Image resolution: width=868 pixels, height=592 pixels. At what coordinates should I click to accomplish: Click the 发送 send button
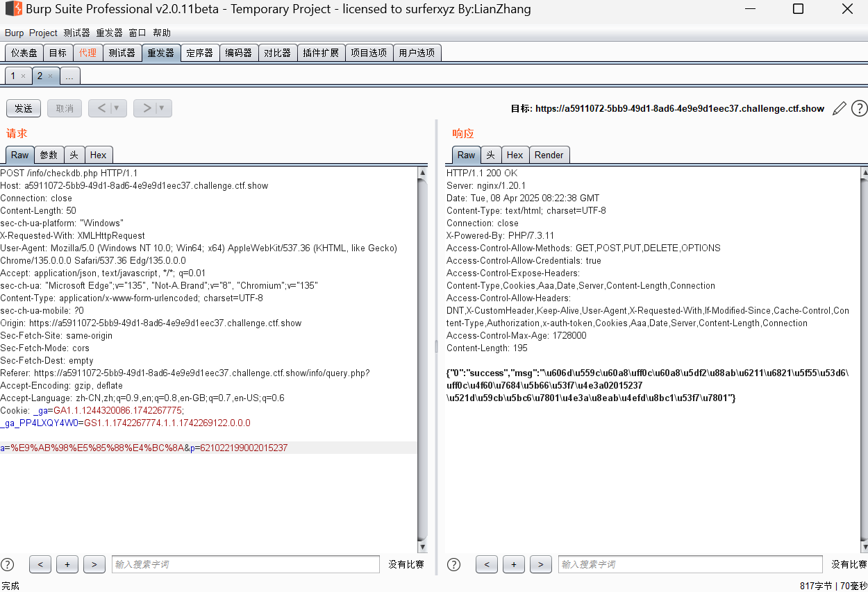click(x=24, y=108)
